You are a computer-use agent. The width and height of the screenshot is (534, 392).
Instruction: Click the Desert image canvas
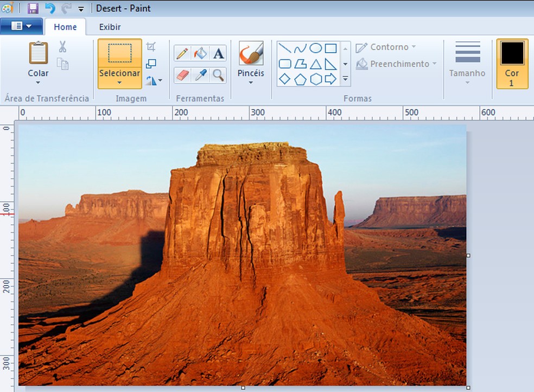click(x=243, y=255)
